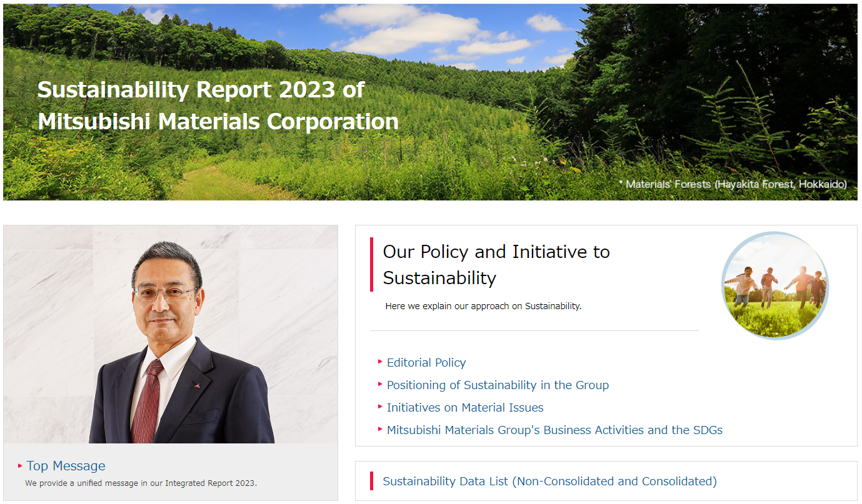Image resolution: width=862 pixels, height=504 pixels.
Task: Open Sustainability Data List link
Action: (549, 482)
